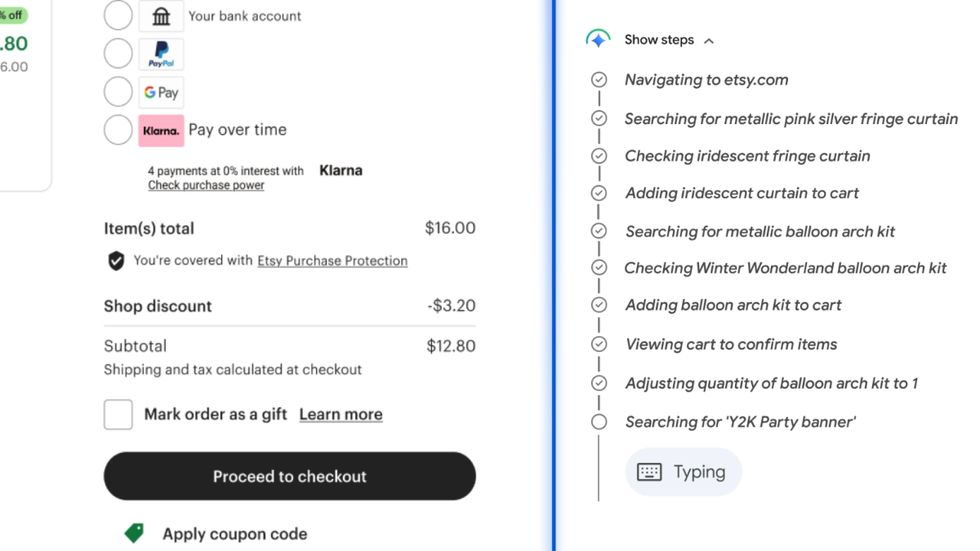Click the blue assistant sparkle icon
This screenshot has height=551, width=980.
598,39
